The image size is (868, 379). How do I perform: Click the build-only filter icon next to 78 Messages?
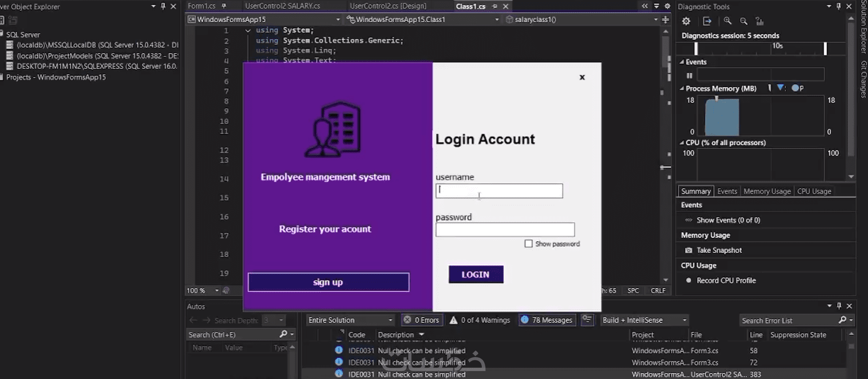coord(586,320)
